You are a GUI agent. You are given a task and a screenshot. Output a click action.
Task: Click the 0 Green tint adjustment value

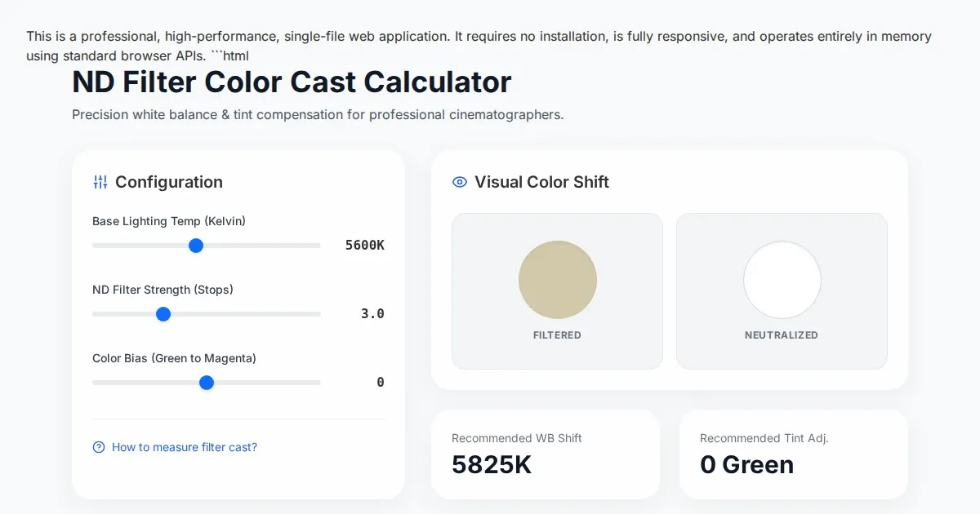(746, 464)
